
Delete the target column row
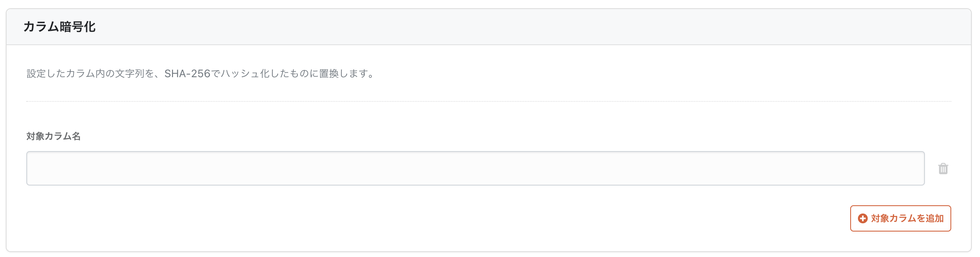pos(943,169)
